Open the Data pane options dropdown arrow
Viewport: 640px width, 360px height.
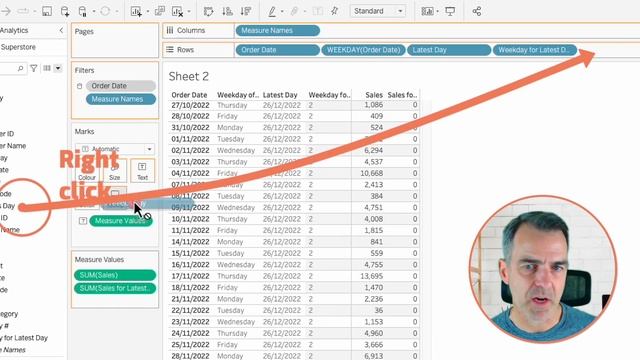click(58, 68)
